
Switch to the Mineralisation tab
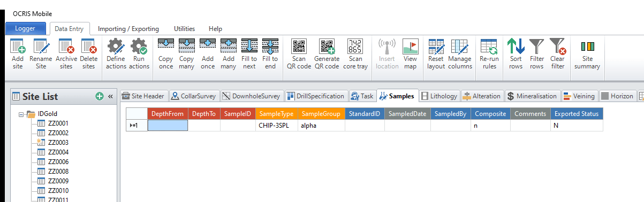coord(533,96)
